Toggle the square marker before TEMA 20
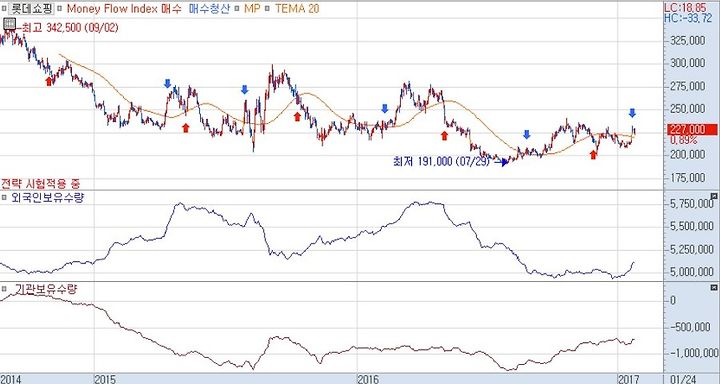 [x=267, y=8]
